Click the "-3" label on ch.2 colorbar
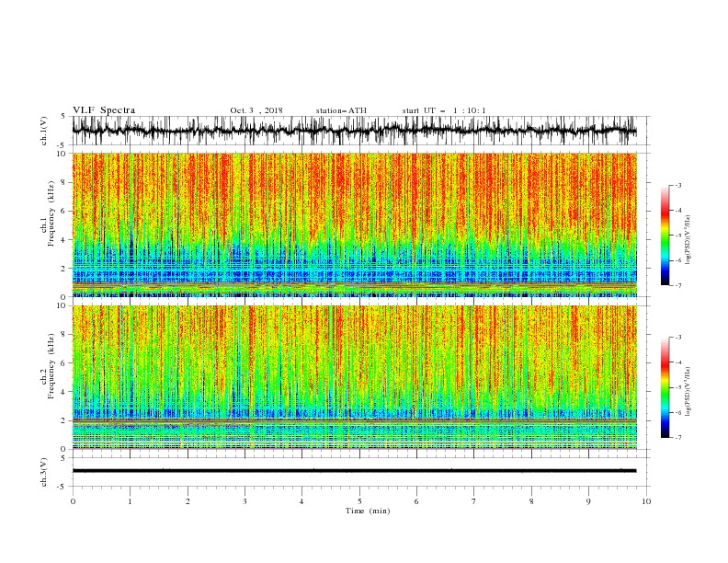 [x=677, y=338]
